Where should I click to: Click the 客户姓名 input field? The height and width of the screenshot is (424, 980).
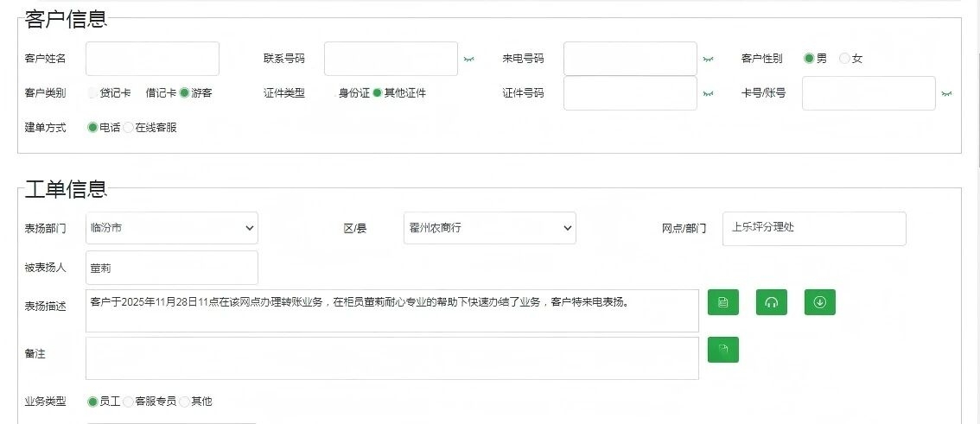tap(152, 59)
